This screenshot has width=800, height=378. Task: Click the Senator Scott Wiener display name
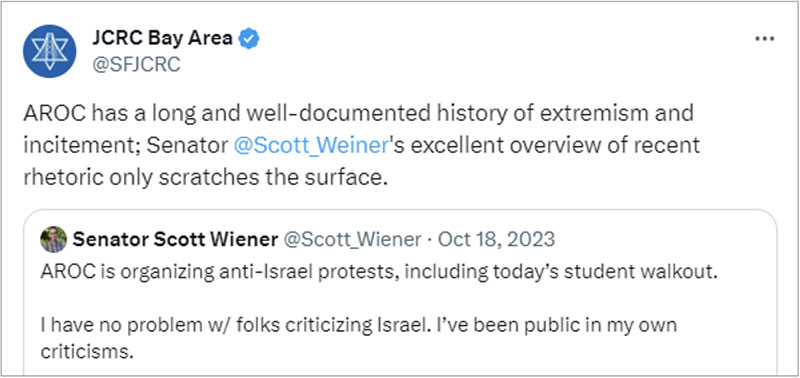(176, 239)
